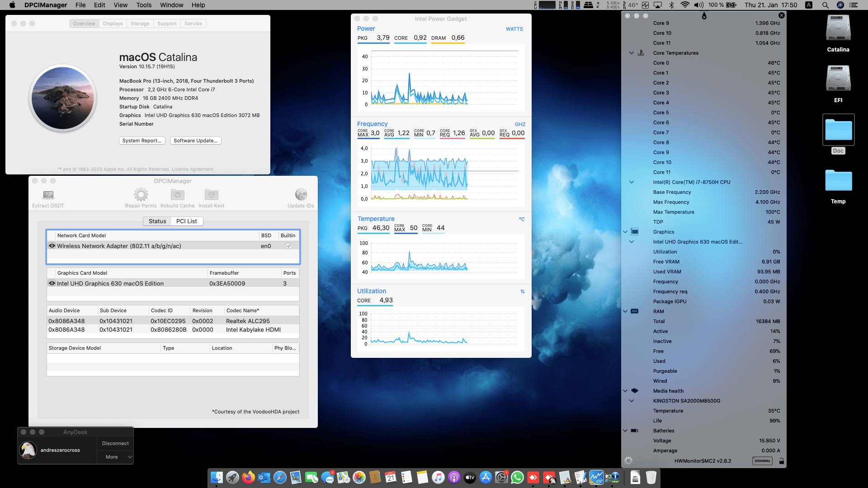Collapse the Core Temperatures section
Image resolution: width=868 pixels, height=488 pixels.
click(631, 53)
